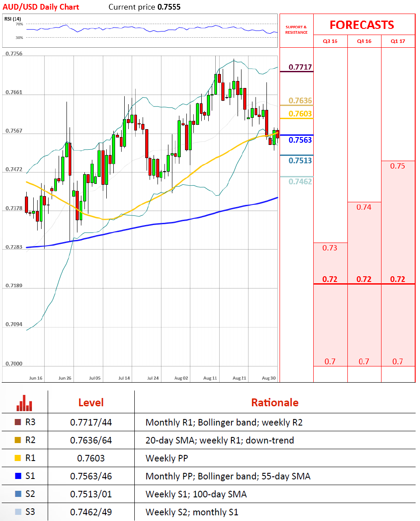Select the dark red R3 color square
The image size is (420, 521).
coord(18,422)
